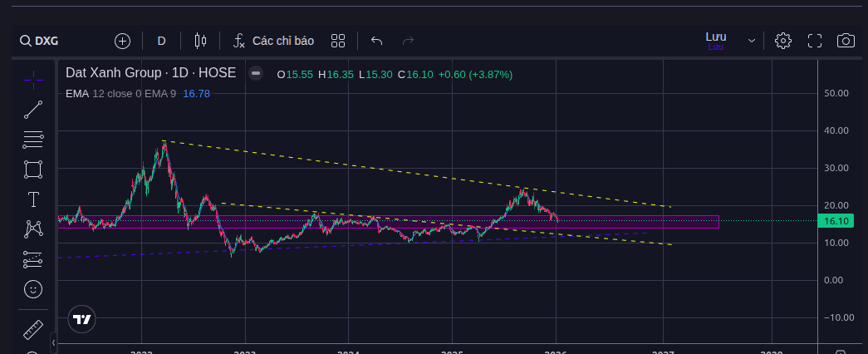Expand the Lưu layout dropdown arrow
Viewport: 868px width, 354px height.
[x=751, y=41]
